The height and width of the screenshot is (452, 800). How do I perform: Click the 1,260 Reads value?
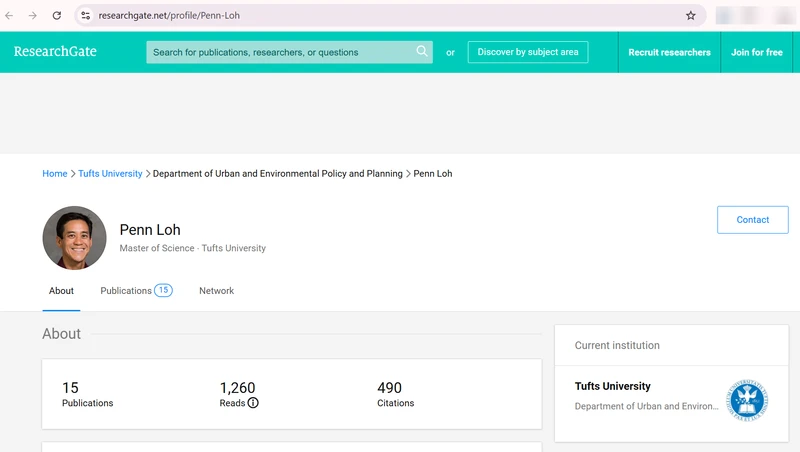point(237,388)
